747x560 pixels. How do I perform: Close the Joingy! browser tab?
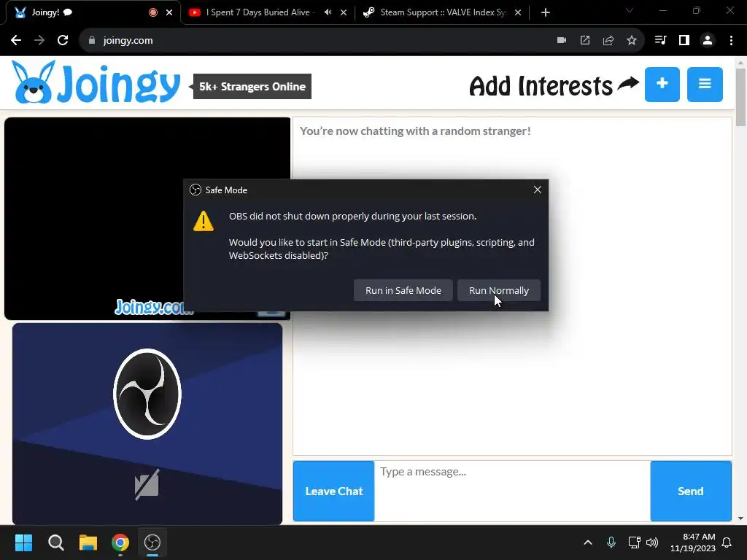(169, 12)
